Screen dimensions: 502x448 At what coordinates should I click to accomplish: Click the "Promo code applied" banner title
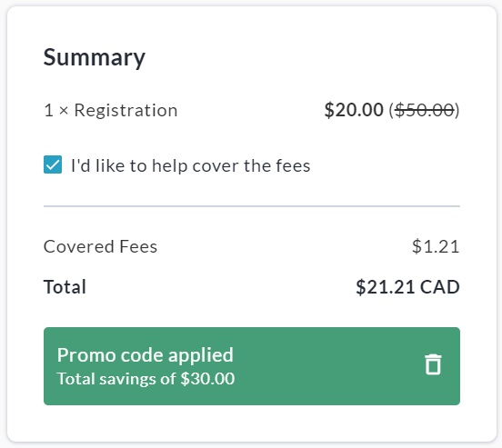click(146, 355)
